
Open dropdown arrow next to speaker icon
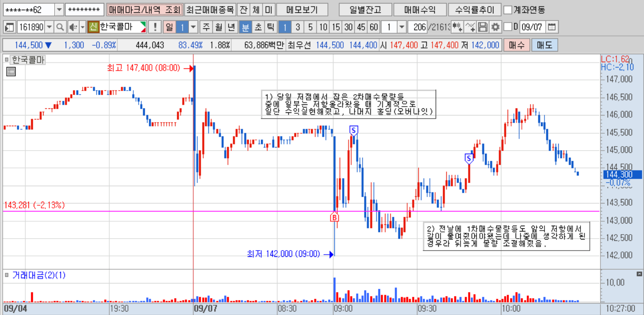83,27
